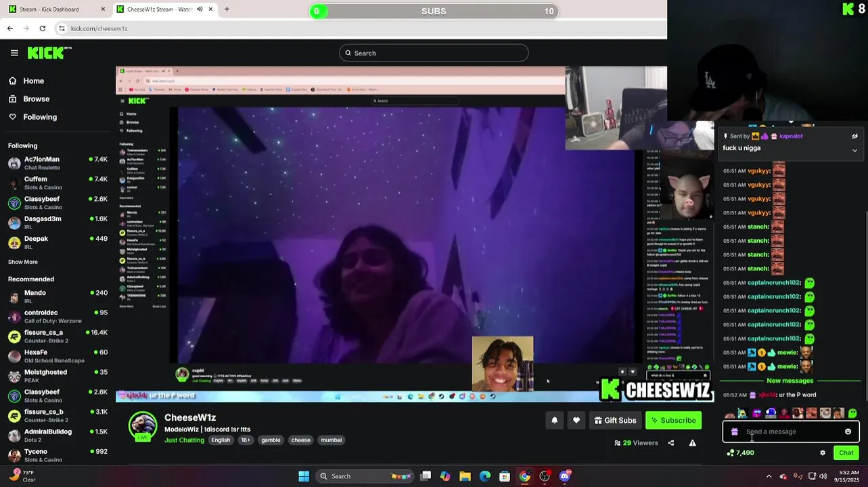Open Dasgasd3m's IRL channel
The width and height of the screenshot is (868, 487).
(x=58, y=223)
